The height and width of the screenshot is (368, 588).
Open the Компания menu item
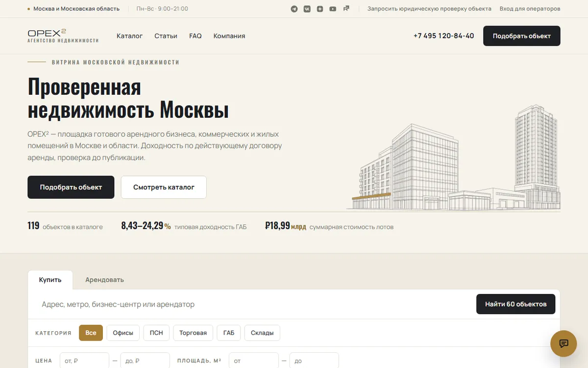(x=229, y=36)
